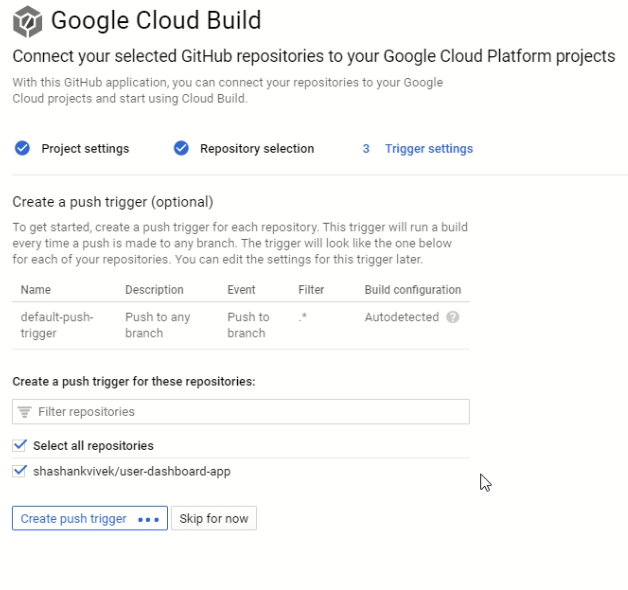Screen dimensions: 628x590
Task: Click the Autodetected help question icon
Action: [x=453, y=317]
